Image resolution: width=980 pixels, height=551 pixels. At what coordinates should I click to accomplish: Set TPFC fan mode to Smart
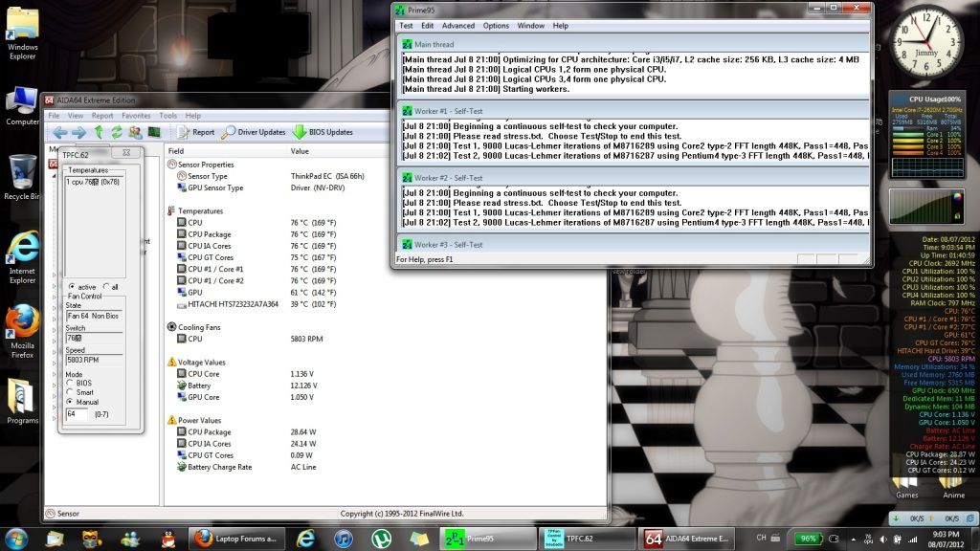pyautogui.click(x=70, y=392)
